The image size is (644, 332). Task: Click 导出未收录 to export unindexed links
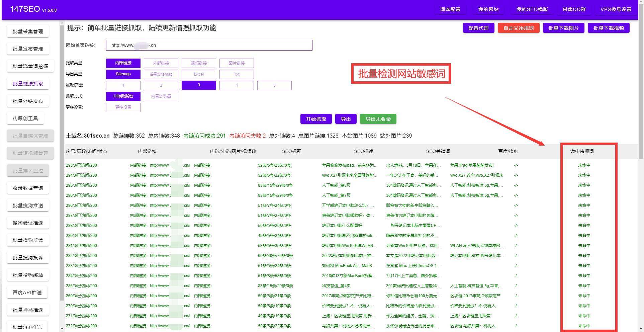(x=378, y=119)
